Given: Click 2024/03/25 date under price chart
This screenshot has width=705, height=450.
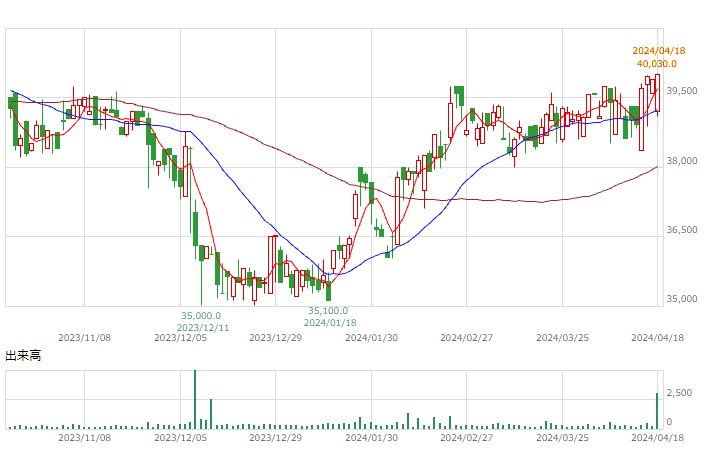Looking at the screenshot, I should (x=562, y=338).
